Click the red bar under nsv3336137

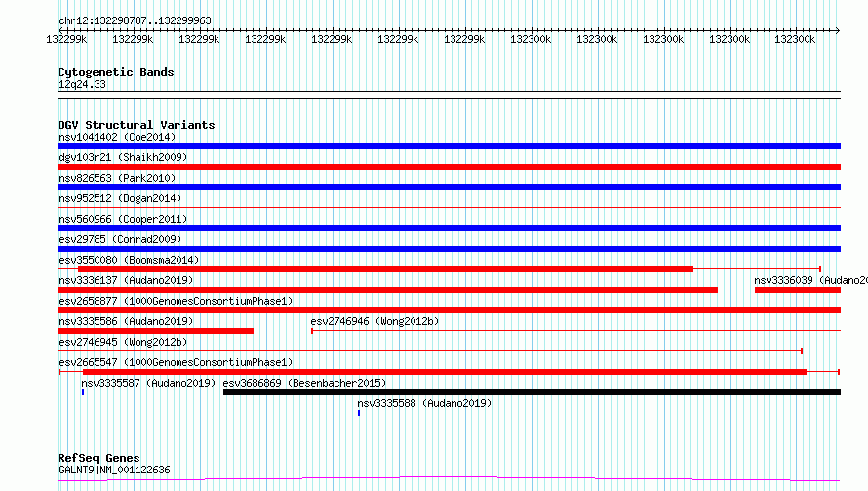click(x=387, y=290)
